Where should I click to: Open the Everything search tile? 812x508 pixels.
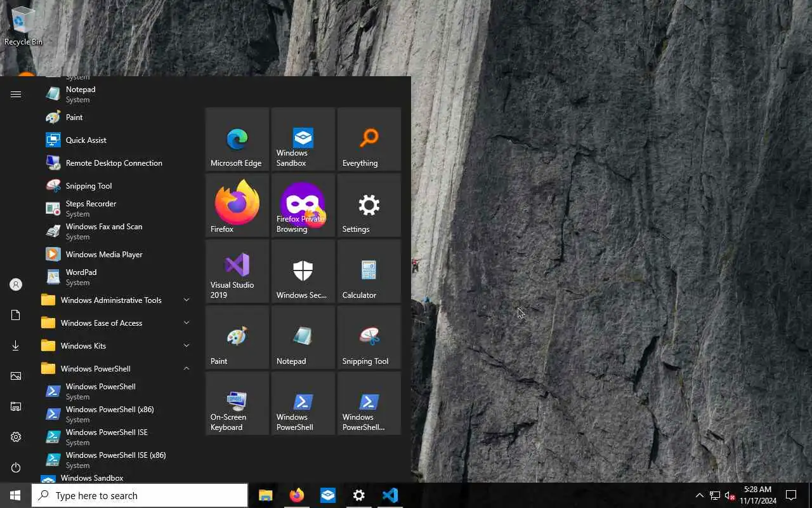click(369, 139)
